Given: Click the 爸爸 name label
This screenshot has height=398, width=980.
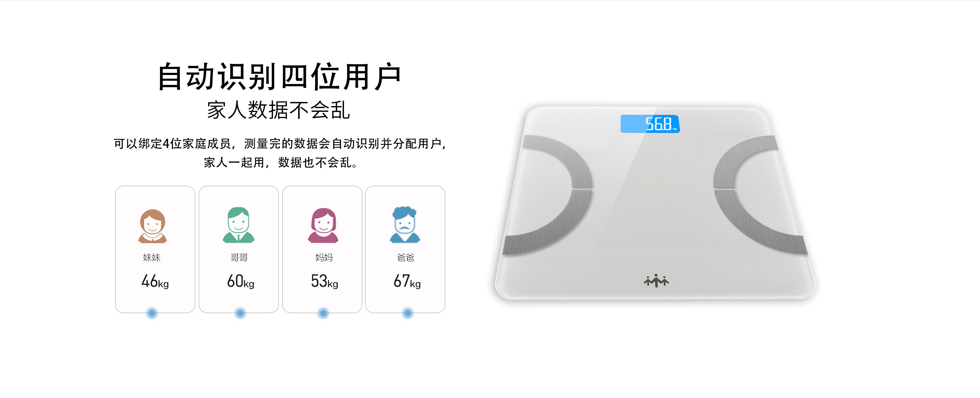Looking at the screenshot, I should tap(405, 258).
